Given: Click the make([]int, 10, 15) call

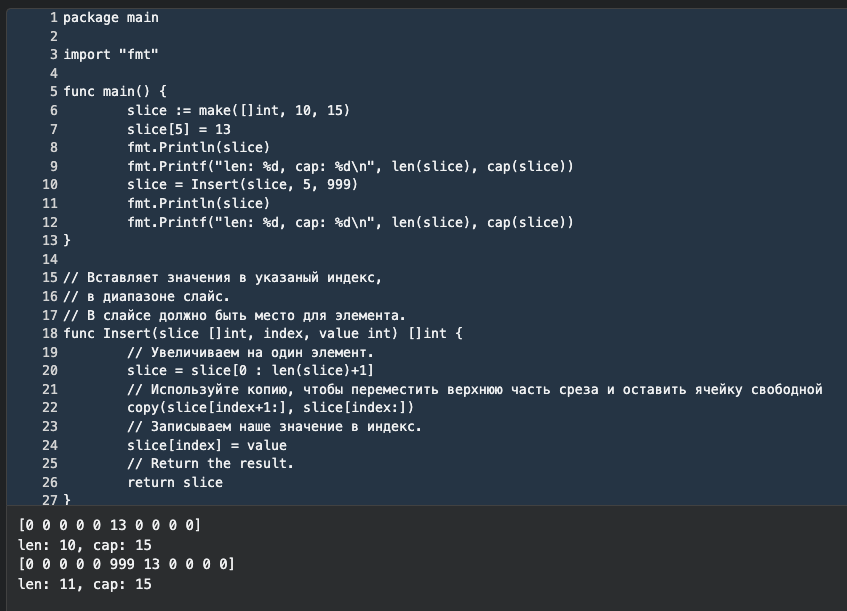Looking at the screenshot, I should pyautogui.click(x=274, y=110).
